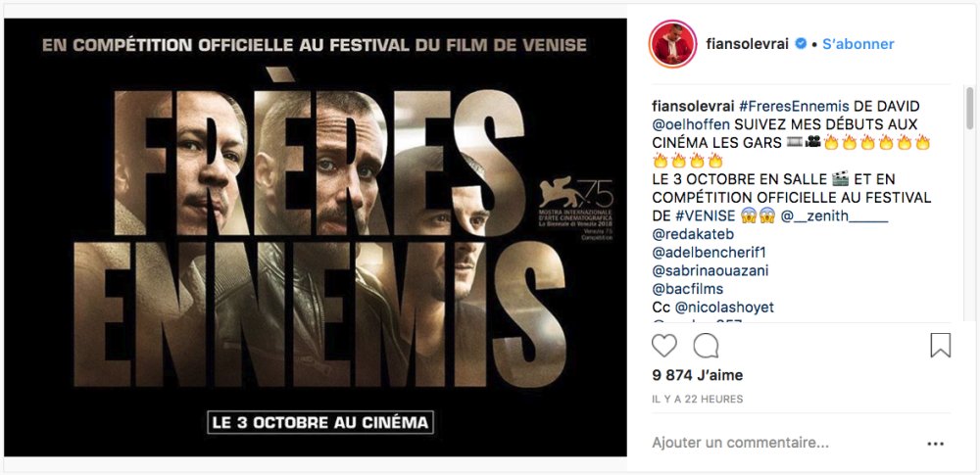980x475 pixels.
Task: Open the @bacfilms account link
Action: pos(688,290)
